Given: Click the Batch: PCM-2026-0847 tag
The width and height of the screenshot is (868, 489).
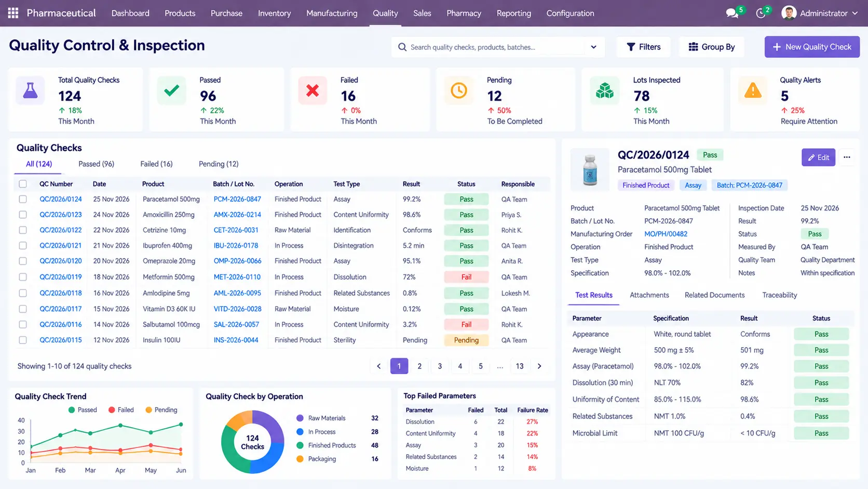Looking at the screenshot, I should 749,186.
